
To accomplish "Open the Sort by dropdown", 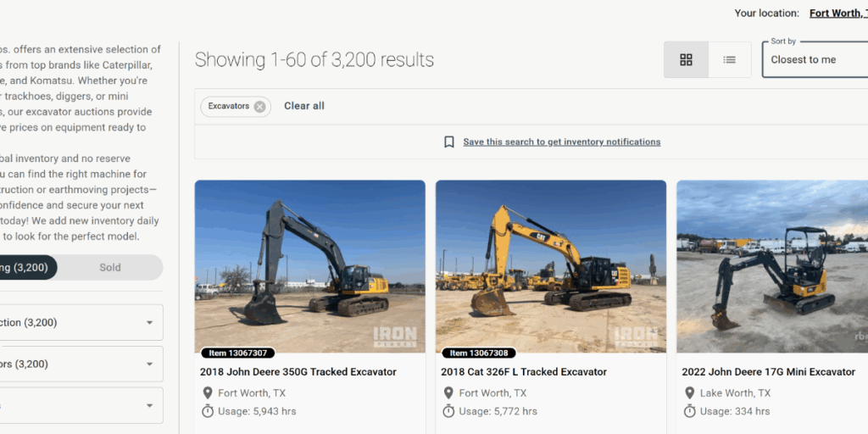I will click(x=815, y=59).
